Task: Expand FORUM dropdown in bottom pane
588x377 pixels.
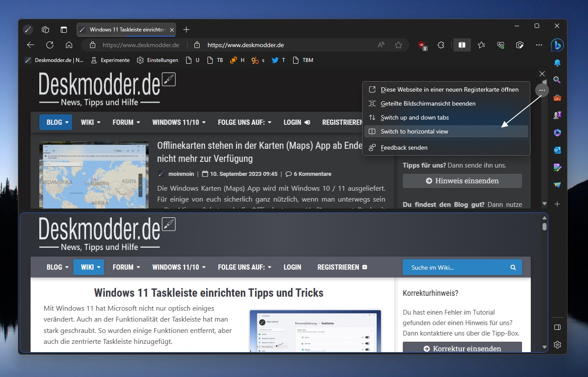Action: point(126,267)
